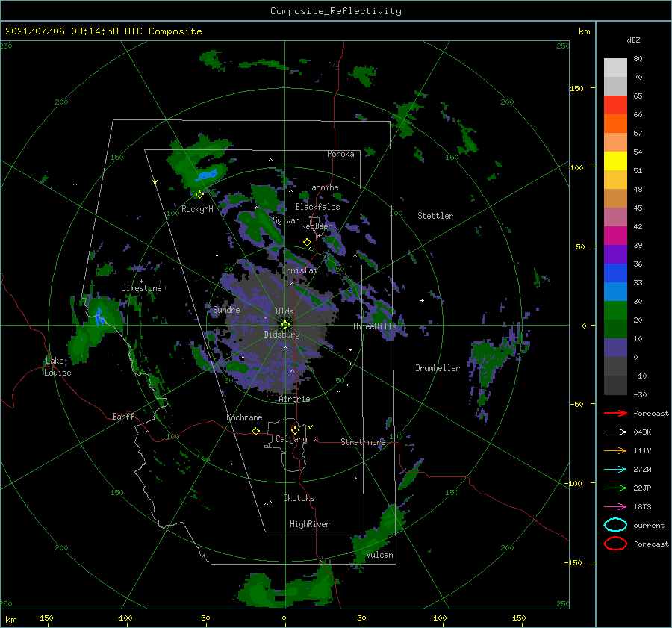The height and width of the screenshot is (628, 672).
Task: Click the Calgary city label
Action: coord(291,439)
